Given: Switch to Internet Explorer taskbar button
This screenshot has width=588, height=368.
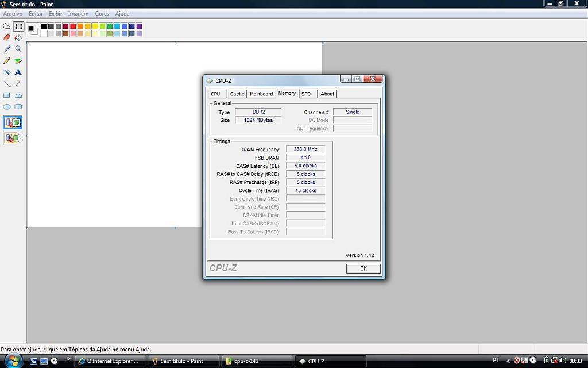Looking at the screenshot, I should tap(111, 361).
